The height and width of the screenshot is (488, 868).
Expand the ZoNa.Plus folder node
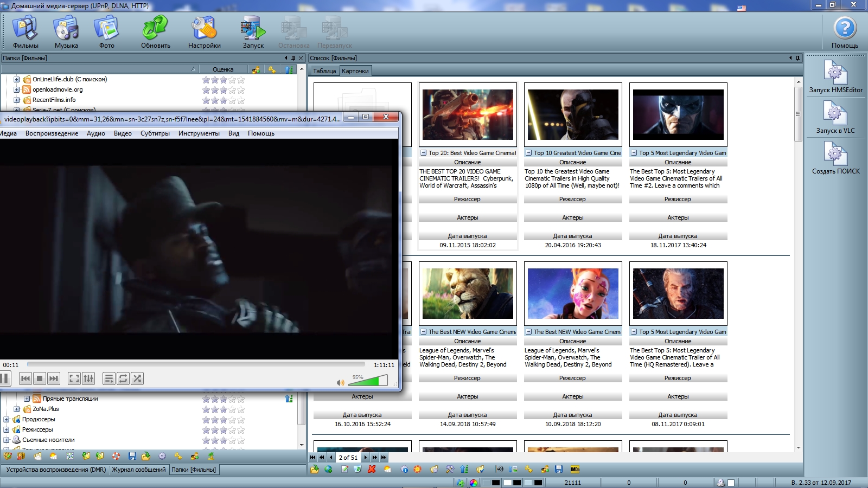(16, 409)
